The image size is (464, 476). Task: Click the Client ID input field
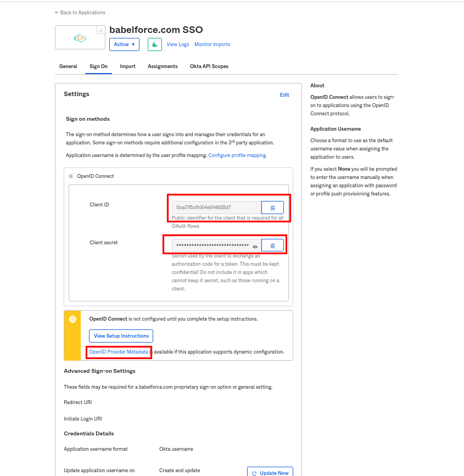[x=216, y=208]
